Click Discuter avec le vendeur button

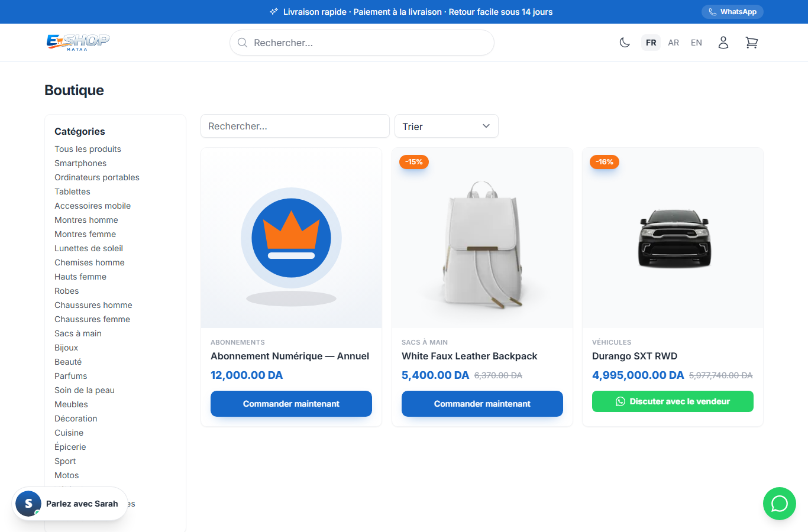point(673,401)
